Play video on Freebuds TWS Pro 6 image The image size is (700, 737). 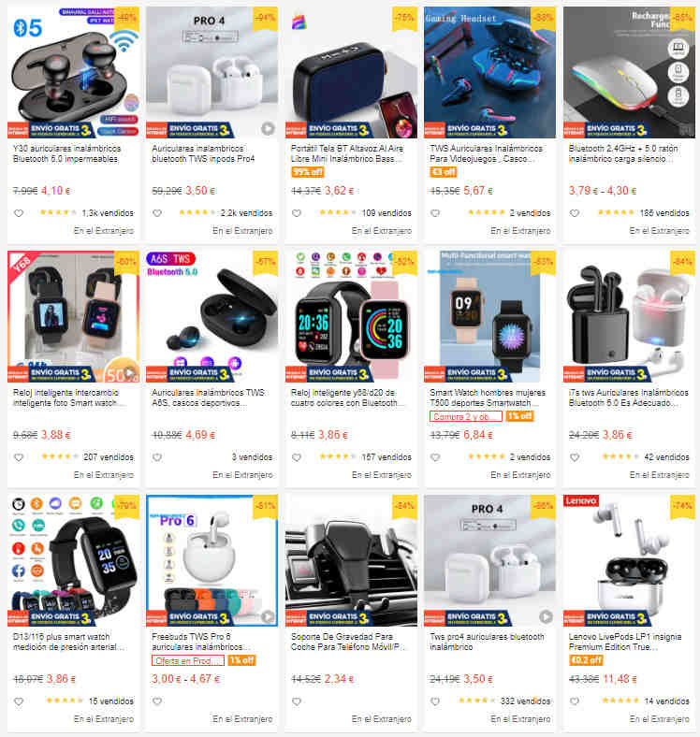[x=268, y=616]
